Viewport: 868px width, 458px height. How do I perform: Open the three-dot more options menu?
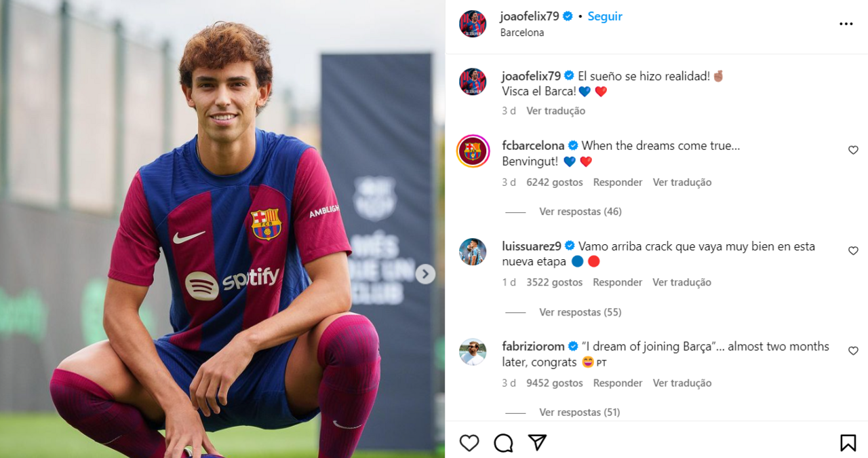(846, 24)
